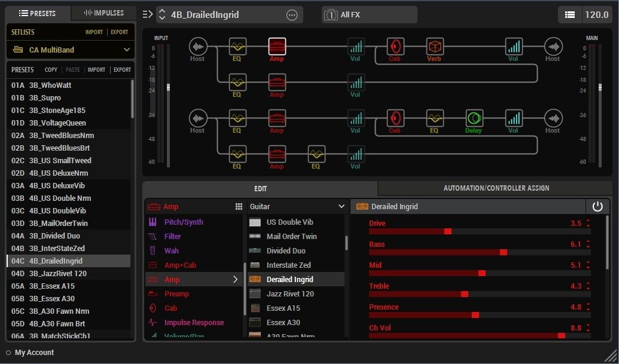
Task: Toggle bypass for the Derailed Ingrid amp
Action: tap(598, 206)
